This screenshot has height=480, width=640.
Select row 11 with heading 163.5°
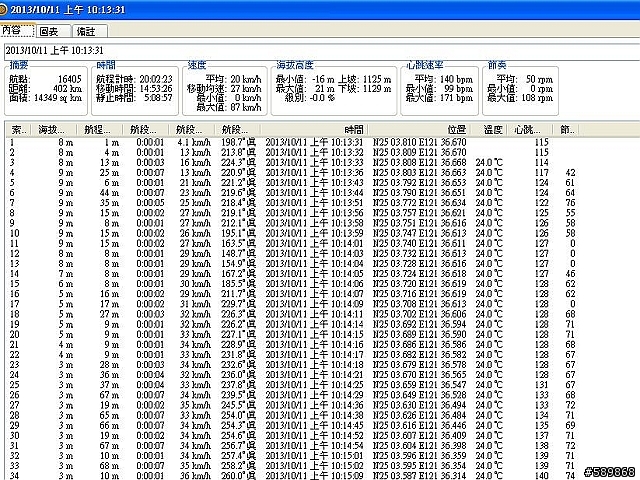coord(293,244)
